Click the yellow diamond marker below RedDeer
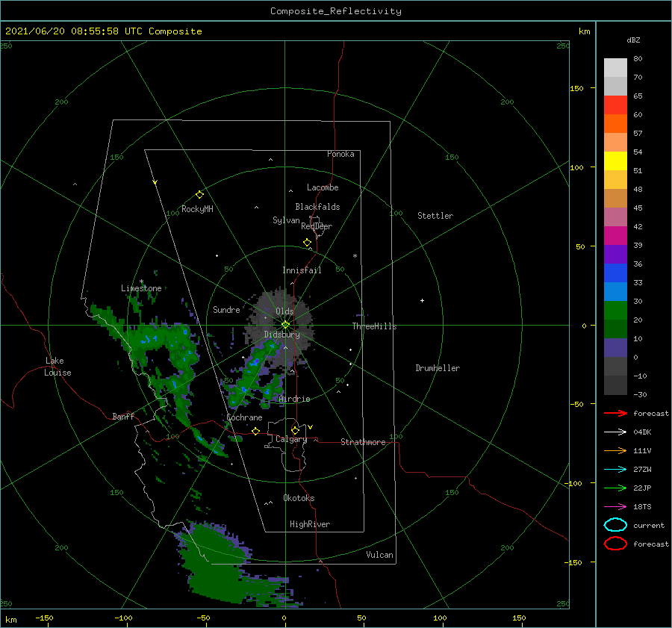672x628 pixels. (307, 243)
